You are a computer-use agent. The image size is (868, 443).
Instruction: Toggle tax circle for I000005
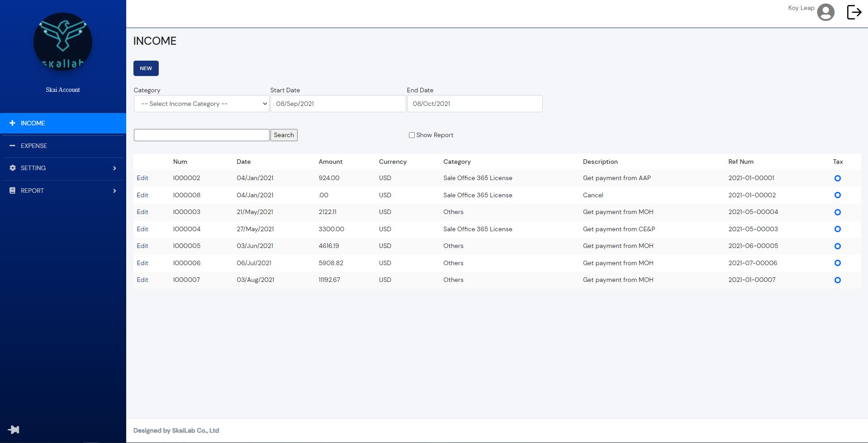click(x=837, y=246)
